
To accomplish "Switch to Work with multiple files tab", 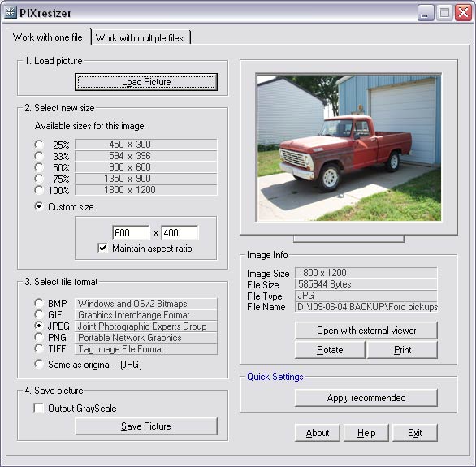I will (140, 38).
